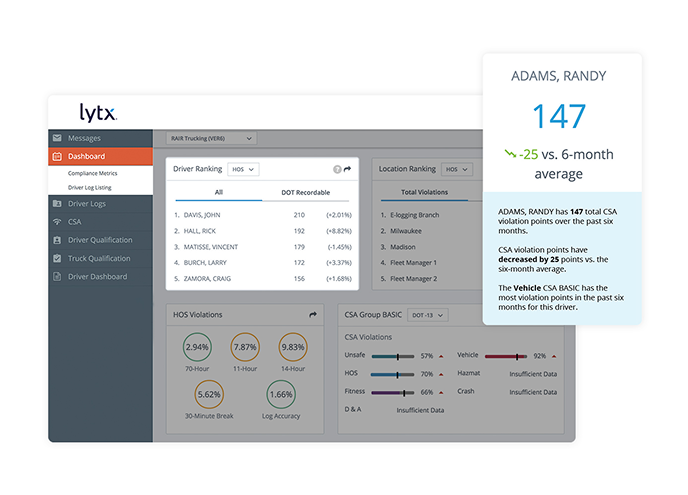Open the Driver Ranking HOS dropdown
688x495 pixels.
point(243,169)
